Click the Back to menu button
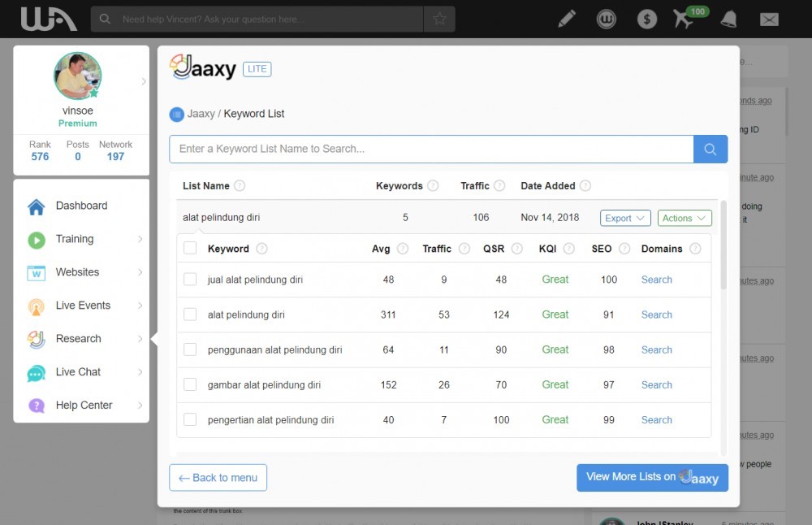812x525 pixels. (218, 477)
